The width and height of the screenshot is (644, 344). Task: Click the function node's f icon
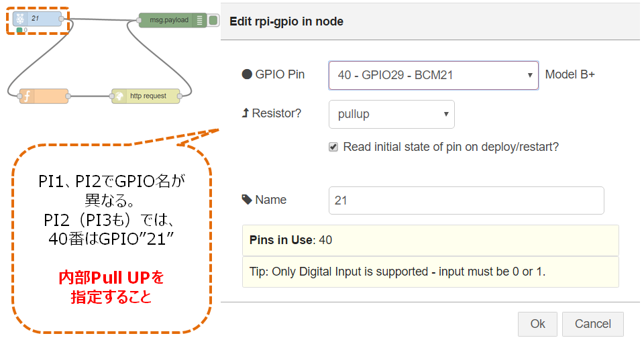pyautogui.click(x=27, y=96)
